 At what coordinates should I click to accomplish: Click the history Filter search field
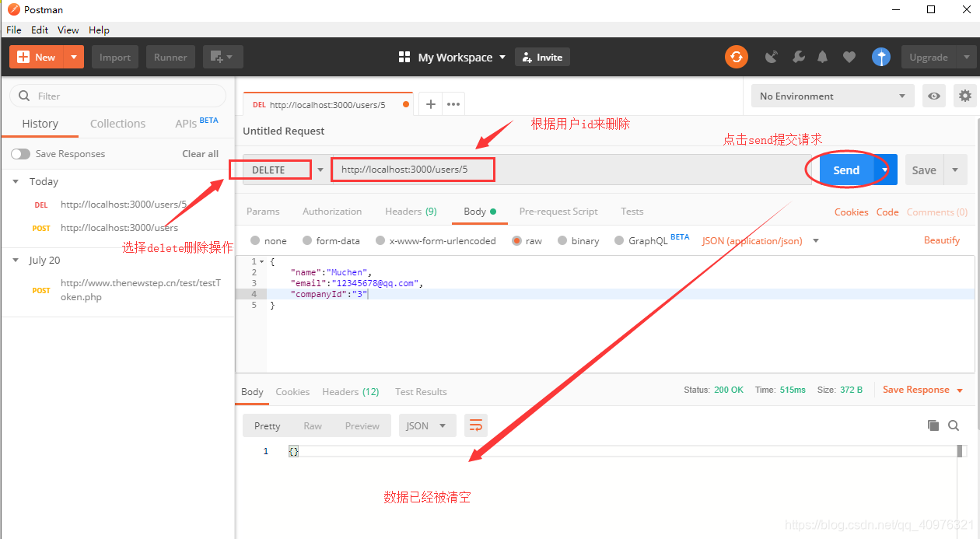click(117, 96)
